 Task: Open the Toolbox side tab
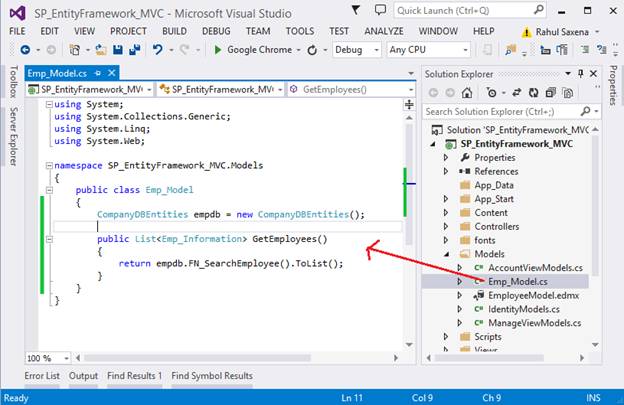click(x=13, y=82)
